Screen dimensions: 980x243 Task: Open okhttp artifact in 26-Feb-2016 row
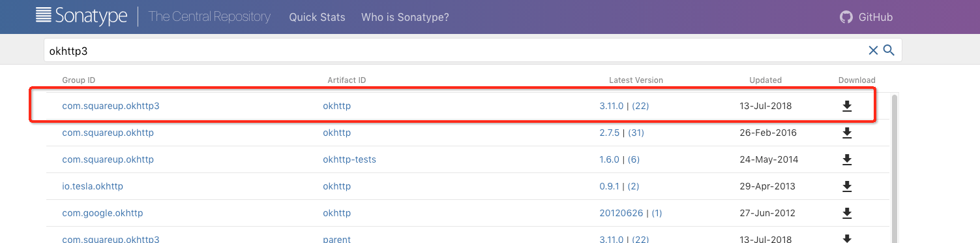coord(336,133)
